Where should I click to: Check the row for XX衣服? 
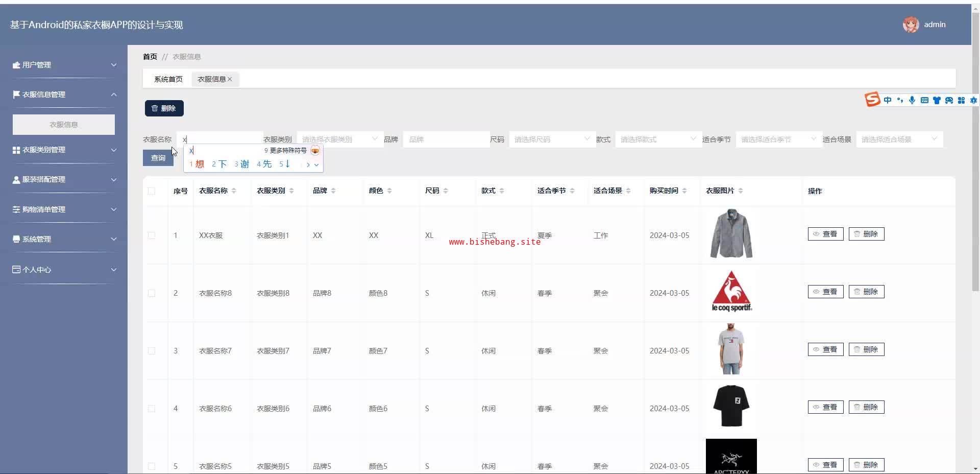pyautogui.click(x=152, y=235)
